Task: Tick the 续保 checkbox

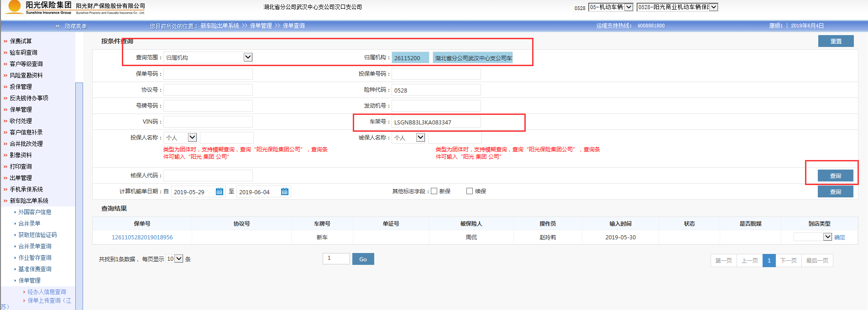Action: 470,191
